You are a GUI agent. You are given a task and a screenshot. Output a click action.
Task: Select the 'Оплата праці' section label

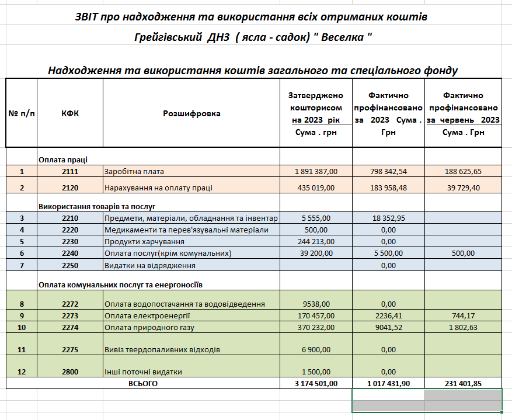click(x=63, y=159)
